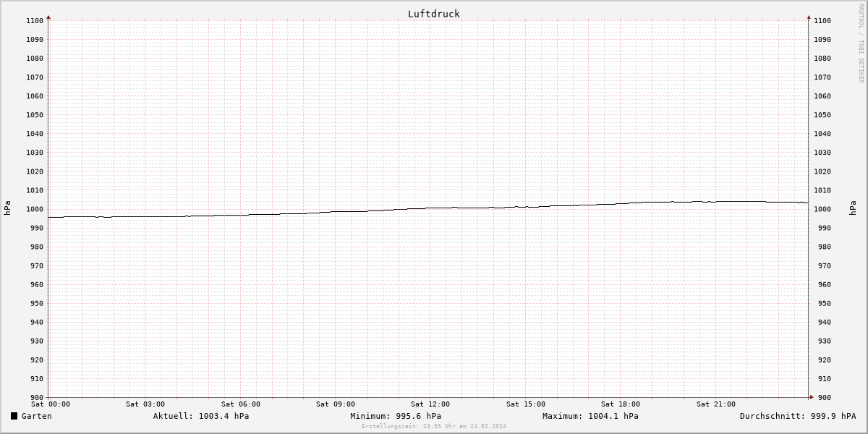Image resolution: width=868 pixels, height=434 pixels.
Task: Select the Durchschnitt: 999.9 hPA value
Action: (798, 416)
